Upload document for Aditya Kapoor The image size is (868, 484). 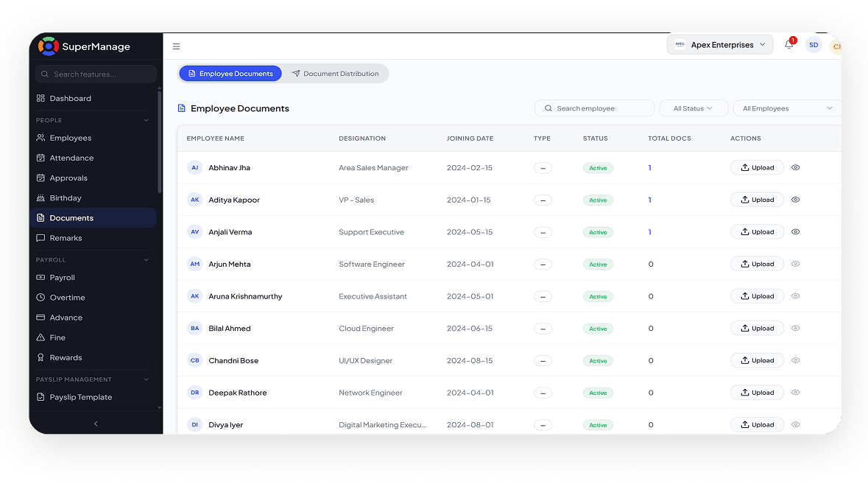pos(757,200)
